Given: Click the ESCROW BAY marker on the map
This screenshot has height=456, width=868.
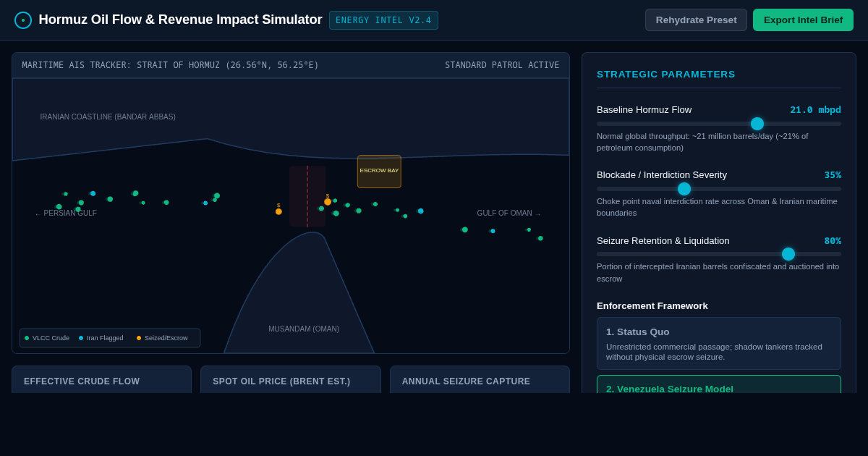Looking at the screenshot, I should [x=379, y=171].
